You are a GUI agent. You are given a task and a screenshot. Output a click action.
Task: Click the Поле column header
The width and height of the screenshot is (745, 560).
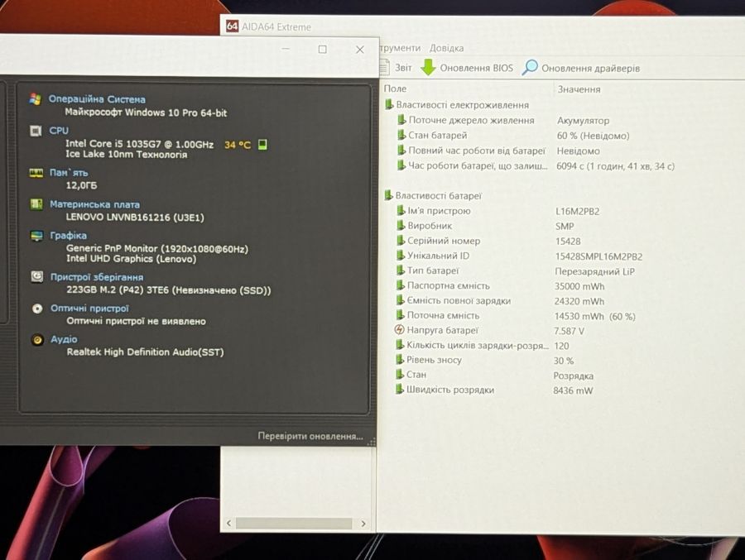395,89
